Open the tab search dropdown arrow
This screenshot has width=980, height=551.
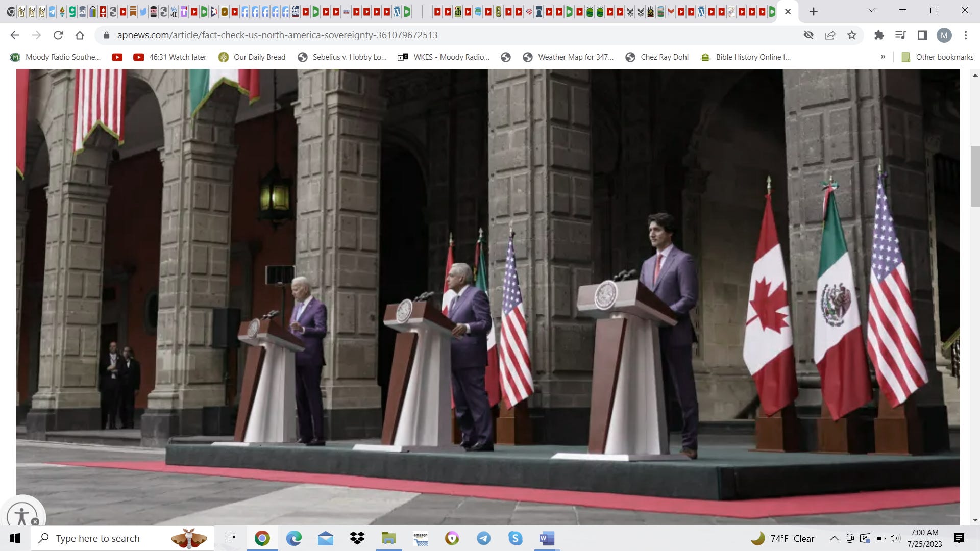[x=872, y=11]
